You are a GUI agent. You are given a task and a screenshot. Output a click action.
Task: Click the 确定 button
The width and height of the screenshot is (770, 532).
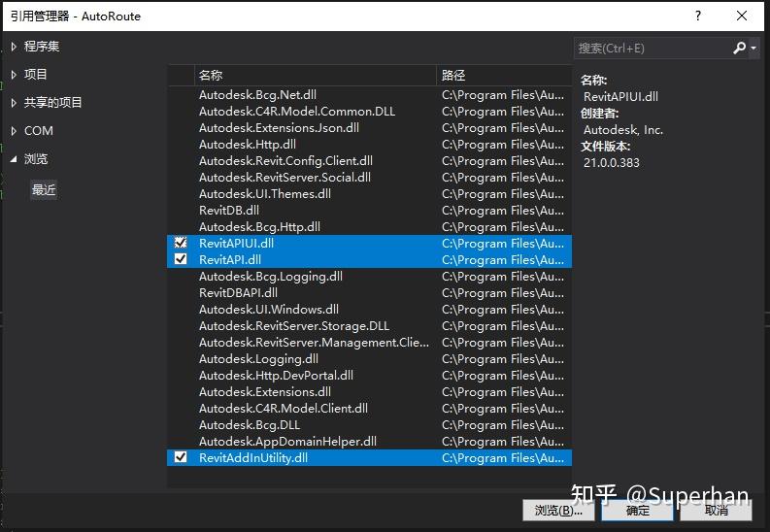click(x=637, y=511)
